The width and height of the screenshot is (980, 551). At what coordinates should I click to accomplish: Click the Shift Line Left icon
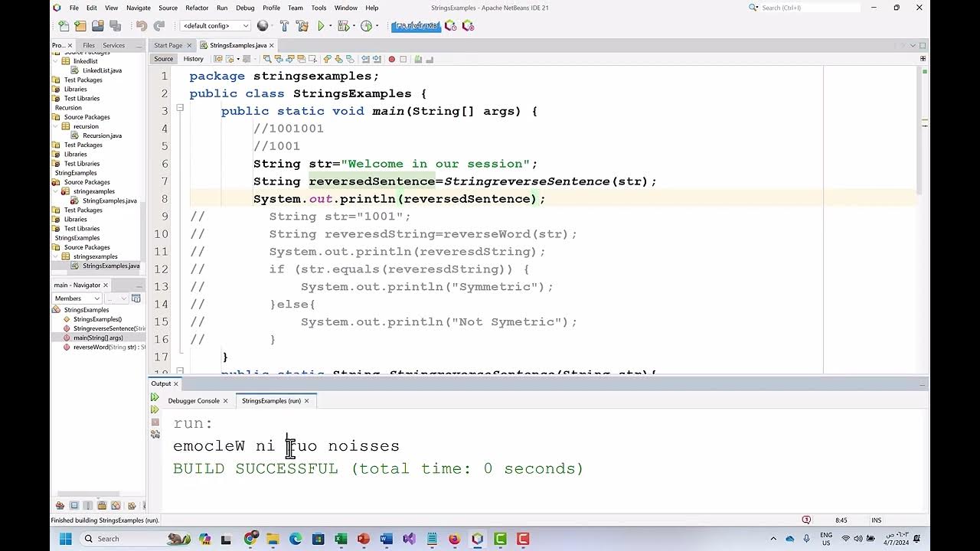pos(365,59)
